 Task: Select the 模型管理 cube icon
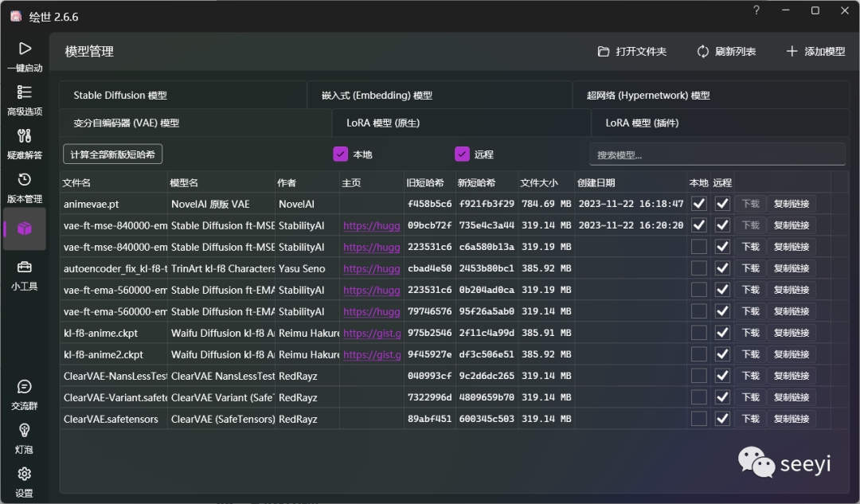pos(24,229)
